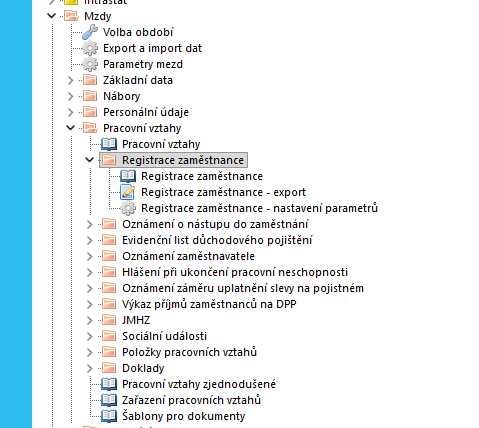Screen dimensions: 479x428
Task: Click the gear icon next to Export a import dat
Action: point(90,48)
